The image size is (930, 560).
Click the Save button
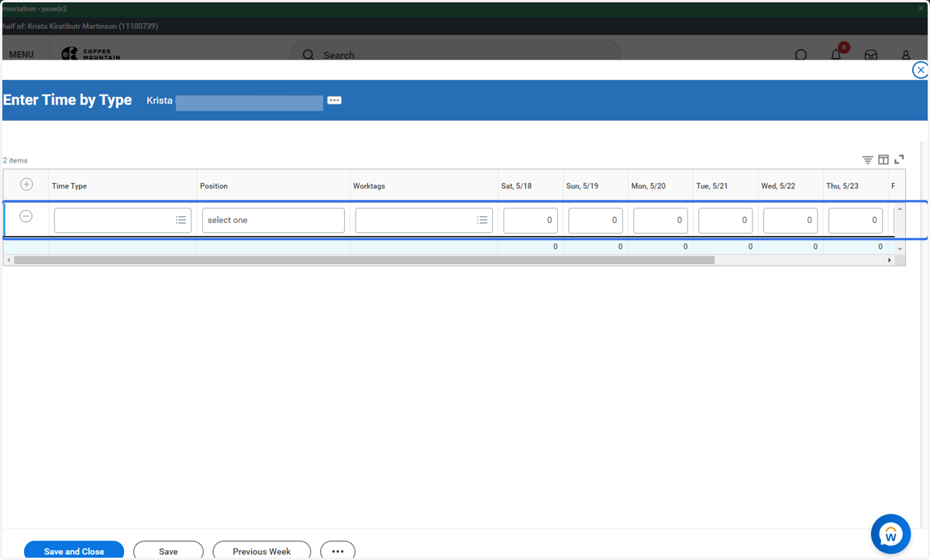pos(168,550)
